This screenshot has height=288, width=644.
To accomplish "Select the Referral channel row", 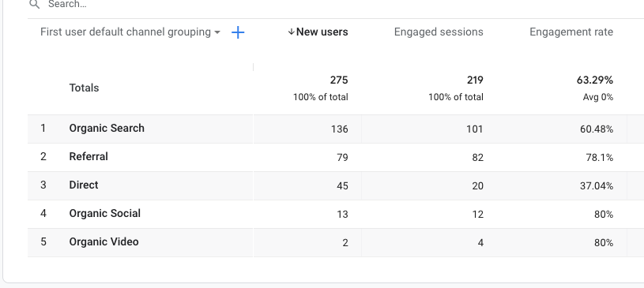I will point(336,157).
